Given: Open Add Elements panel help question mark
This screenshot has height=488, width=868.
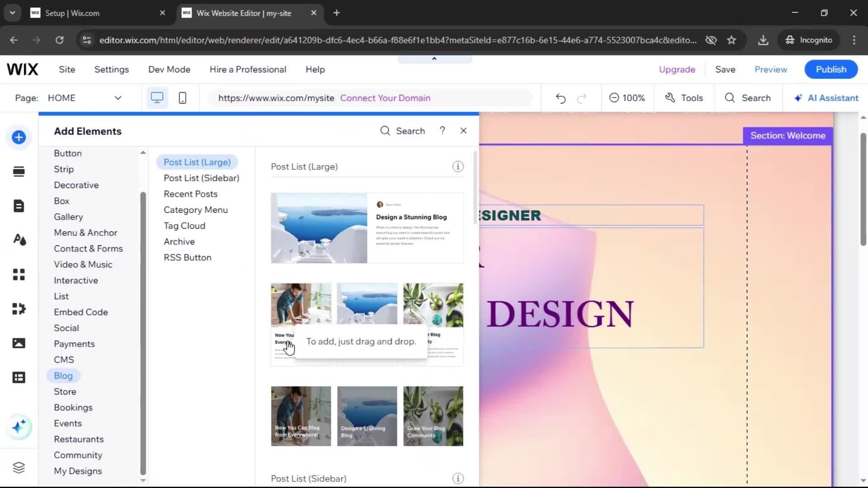Looking at the screenshot, I should click(442, 131).
